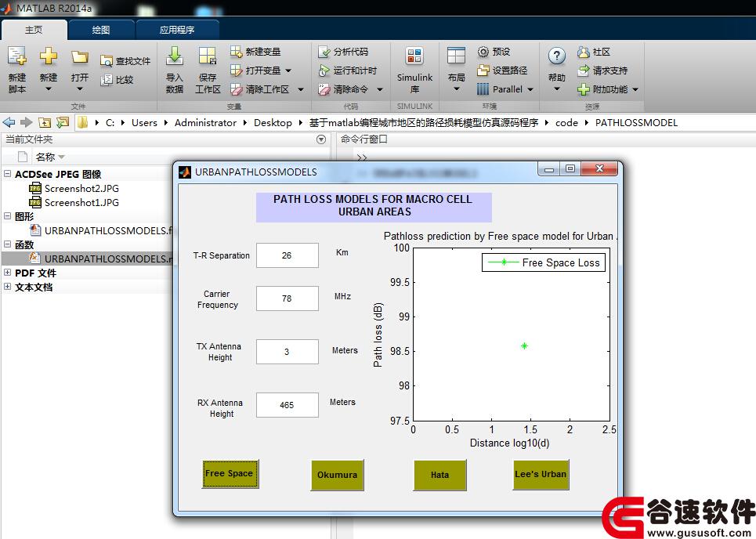Switch to the 应用程序 (Apps) tab

pyautogui.click(x=177, y=30)
